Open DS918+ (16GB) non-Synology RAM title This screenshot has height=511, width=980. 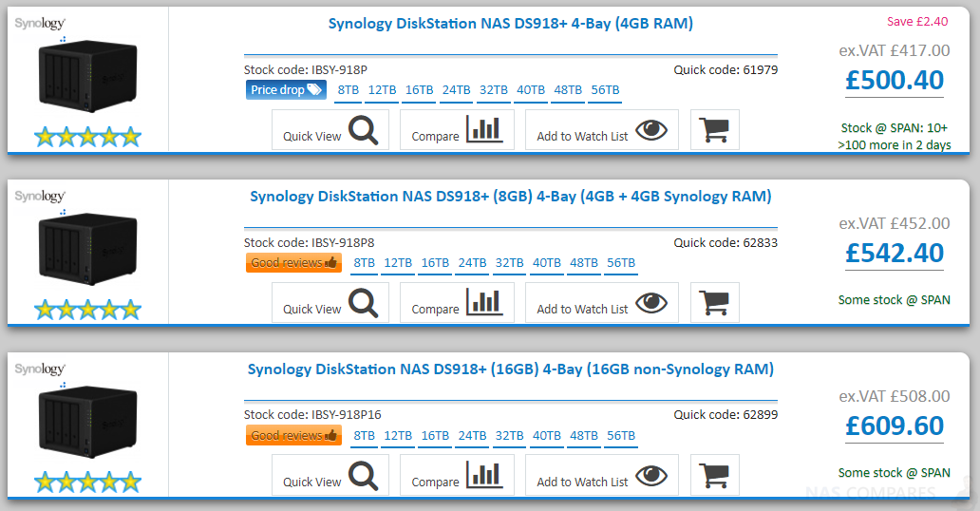coord(511,369)
